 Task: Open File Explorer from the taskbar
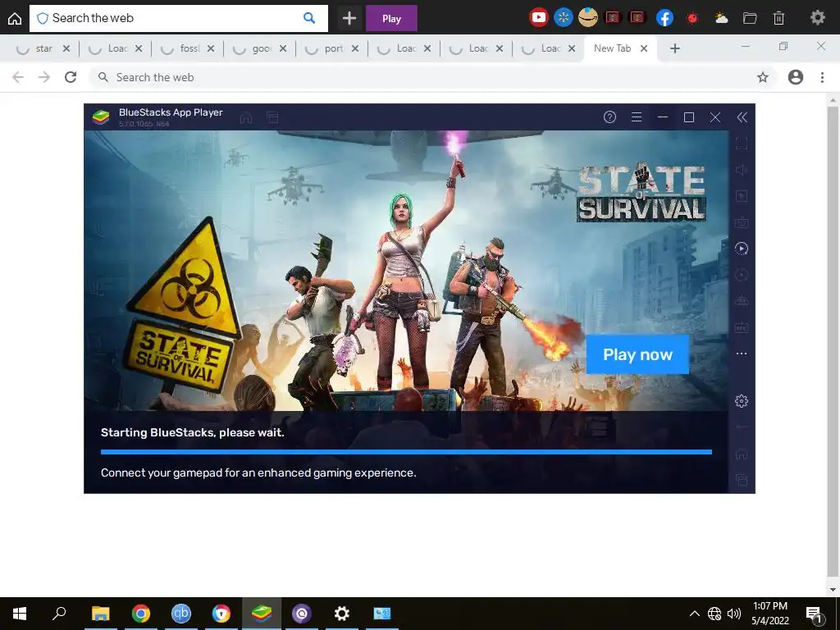[100, 614]
